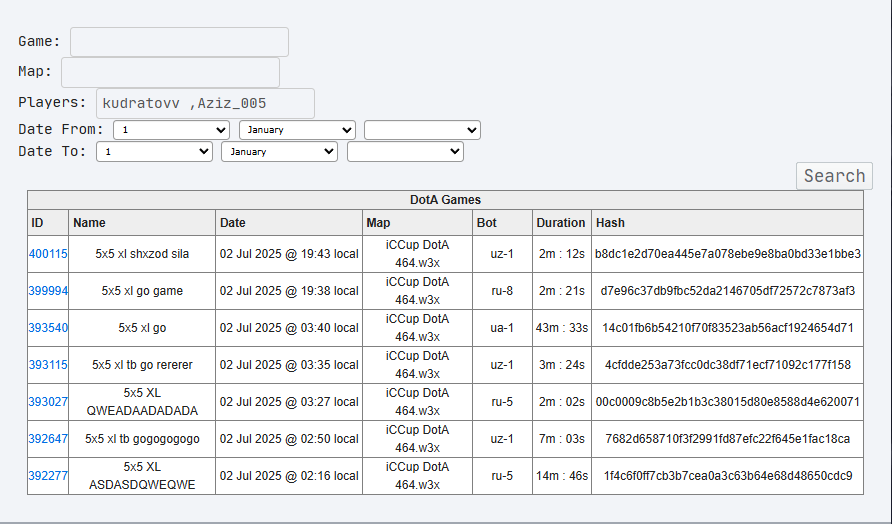Select game name '5x5 XL ASDASDQWEQWE'

tap(142, 476)
